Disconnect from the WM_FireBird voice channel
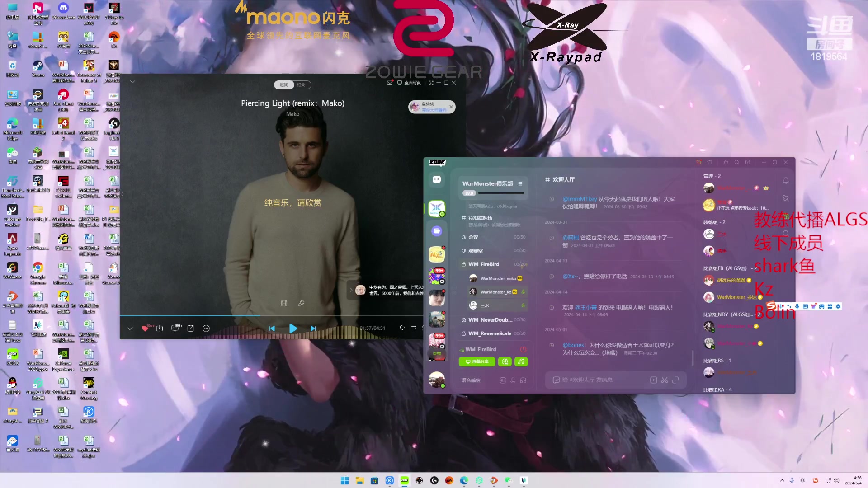The height and width of the screenshot is (488, 868). coord(523,349)
